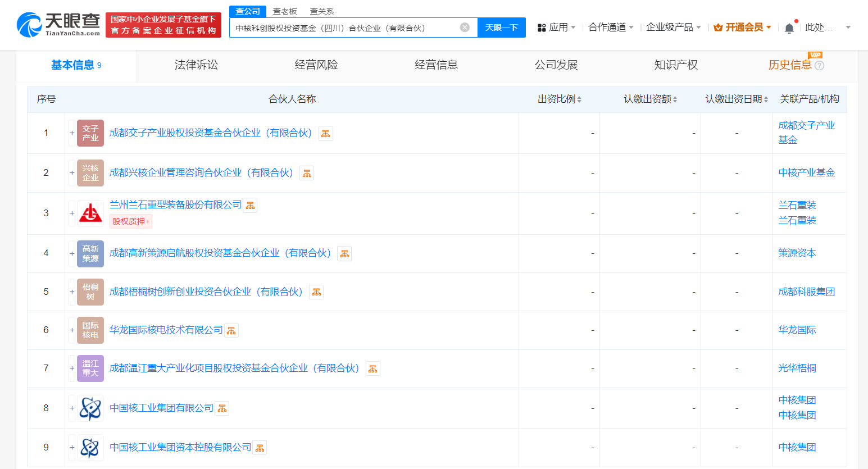Open equity chart icon for 华龙国际核电技术
The height and width of the screenshot is (469, 868).
point(231,331)
